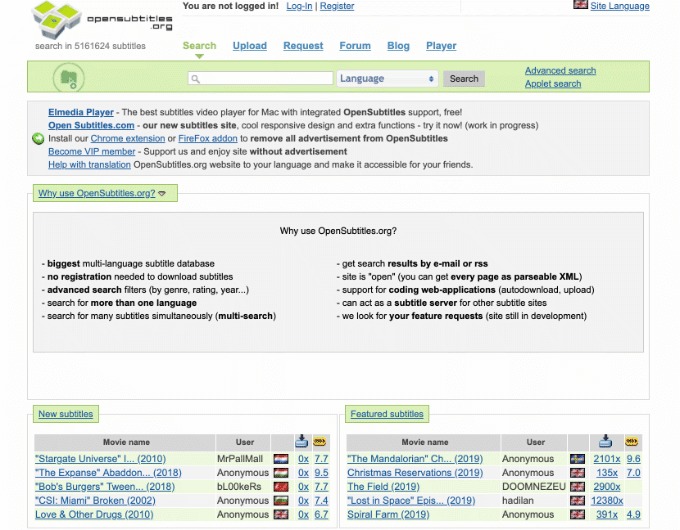
Task: Click the 4.9 rating for Spiral Farm
Action: pyautogui.click(x=633, y=514)
